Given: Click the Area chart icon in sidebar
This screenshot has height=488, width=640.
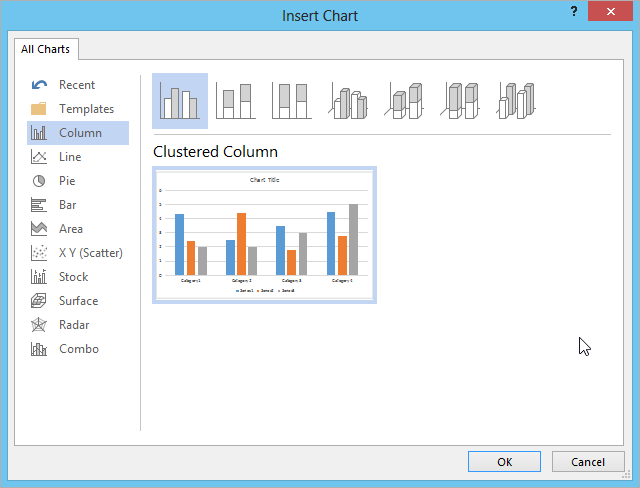Looking at the screenshot, I should (39, 229).
